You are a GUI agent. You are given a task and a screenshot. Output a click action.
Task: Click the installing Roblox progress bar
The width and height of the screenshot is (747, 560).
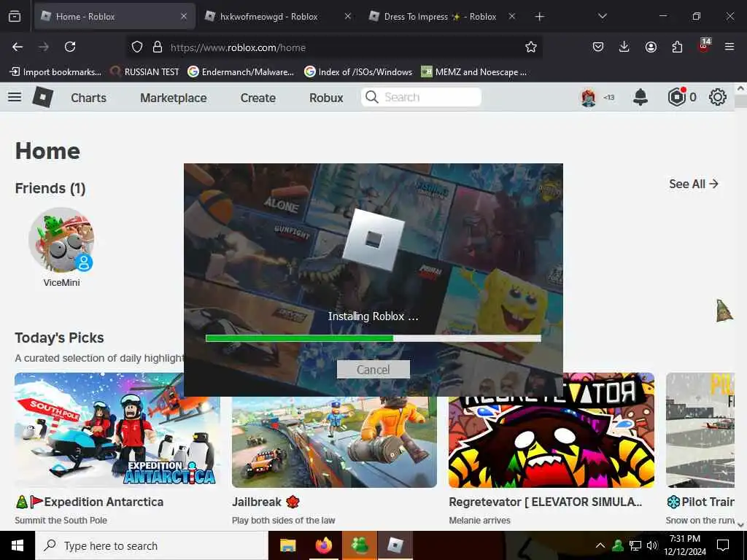pos(373,338)
